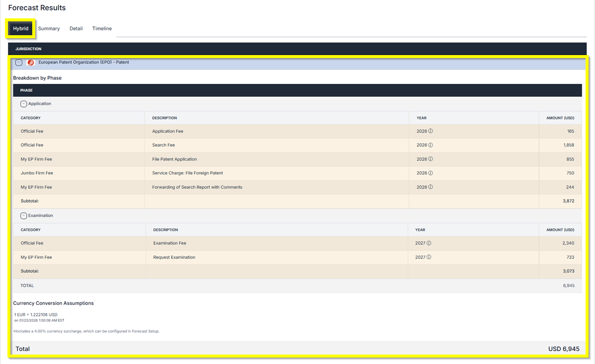Screen dimensions: 595x364
Task: Click info icon on File Patent Application row
Action: coord(430,159)
